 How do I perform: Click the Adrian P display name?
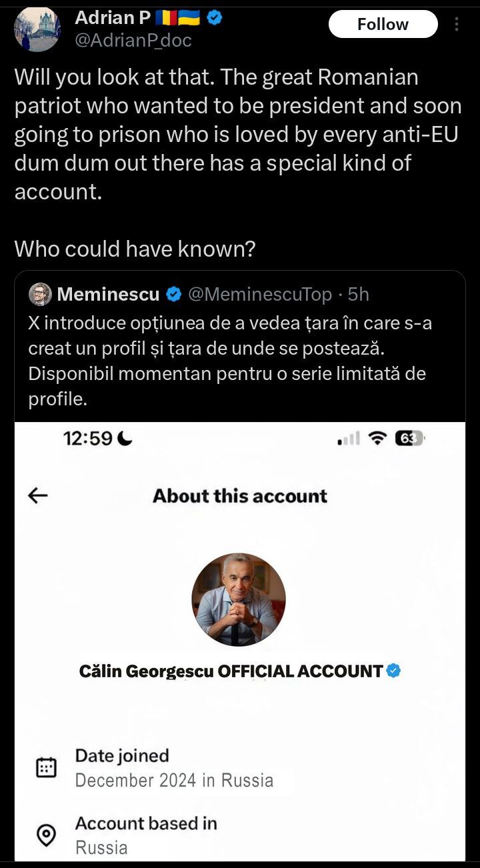coord(112,18)
